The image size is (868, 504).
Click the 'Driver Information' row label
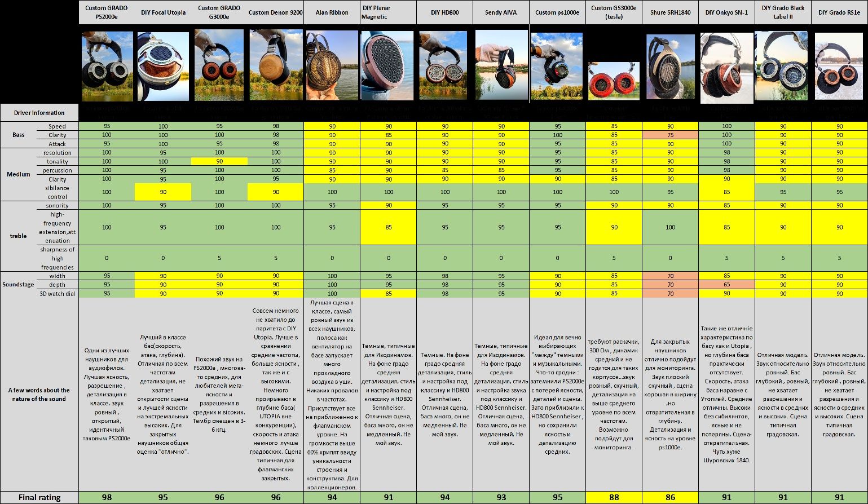click(x=39, y=113)
